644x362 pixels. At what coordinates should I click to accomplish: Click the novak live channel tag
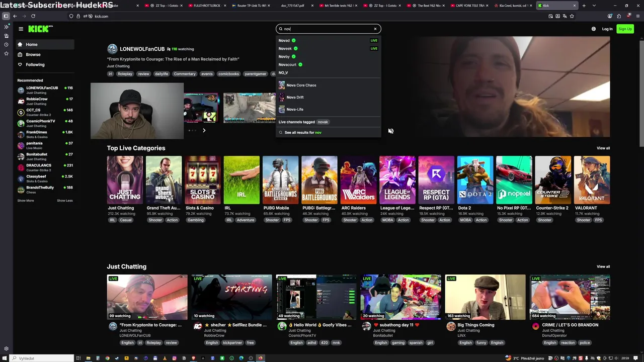tap(323, 122)
